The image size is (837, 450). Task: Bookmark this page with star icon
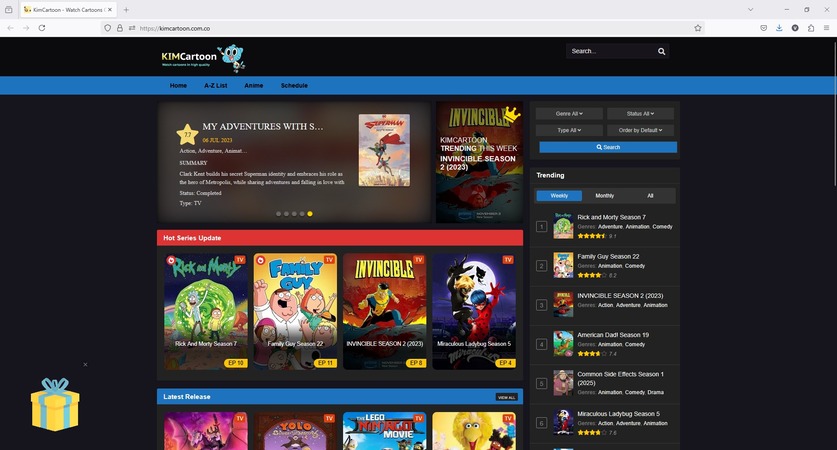coord(698,28)
